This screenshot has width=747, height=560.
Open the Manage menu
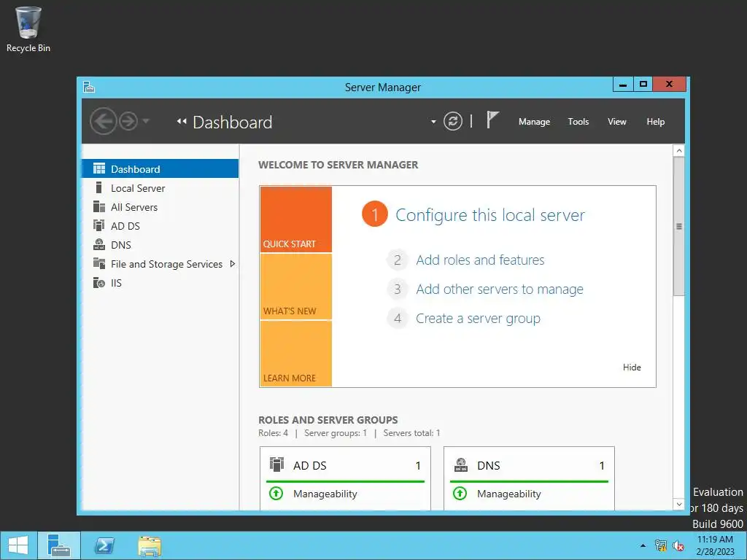534,122
